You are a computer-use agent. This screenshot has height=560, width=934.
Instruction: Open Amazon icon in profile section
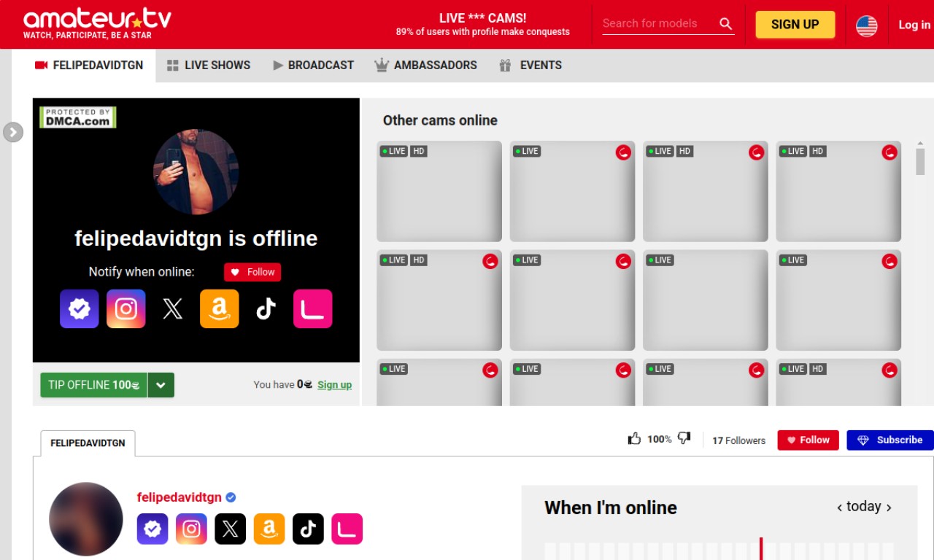point(269,529)
